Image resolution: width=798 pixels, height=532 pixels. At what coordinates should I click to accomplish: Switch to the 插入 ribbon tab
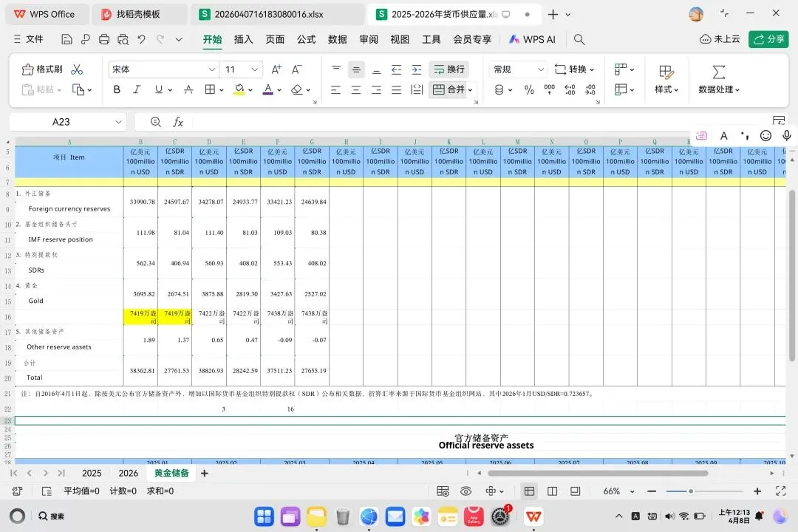click(x=243, y=40)
